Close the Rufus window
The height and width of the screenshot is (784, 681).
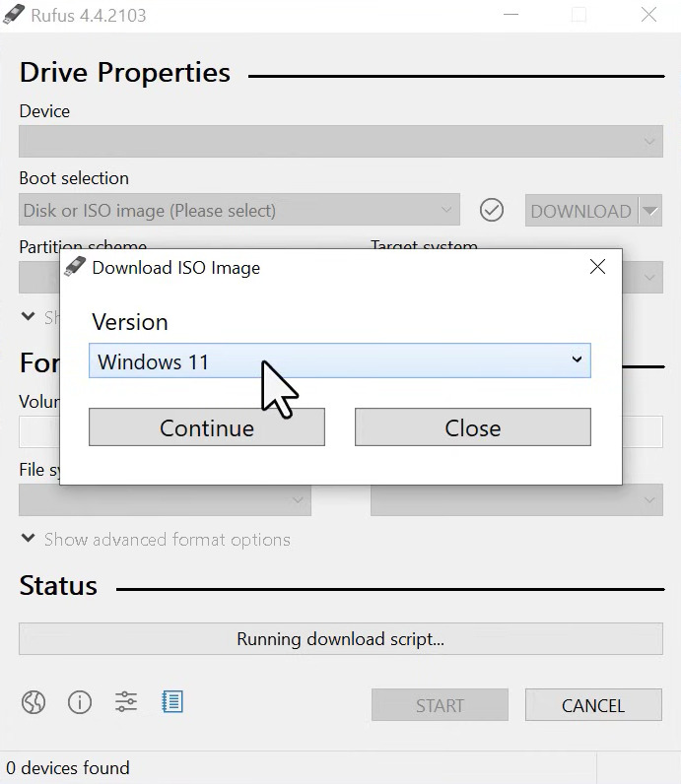click(649, 15)
